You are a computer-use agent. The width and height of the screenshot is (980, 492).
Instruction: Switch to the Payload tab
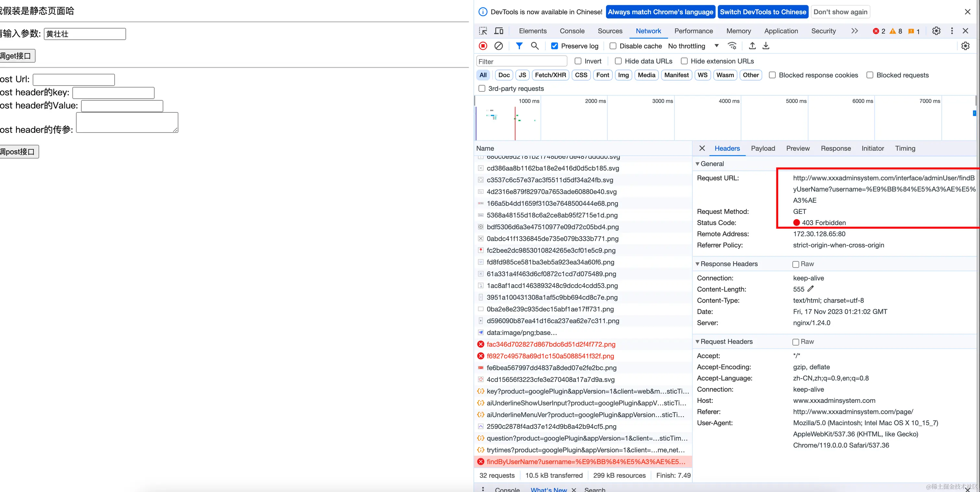click(763, 148)
